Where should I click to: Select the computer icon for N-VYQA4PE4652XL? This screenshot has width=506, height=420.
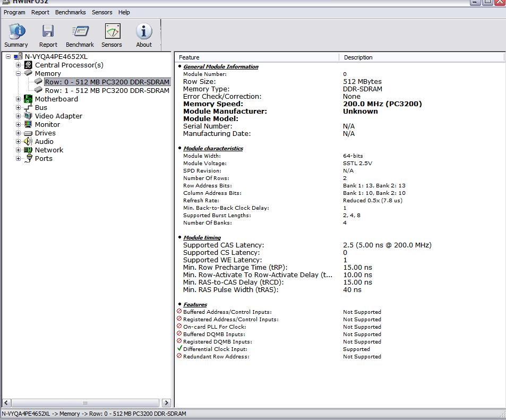point(18,56)
